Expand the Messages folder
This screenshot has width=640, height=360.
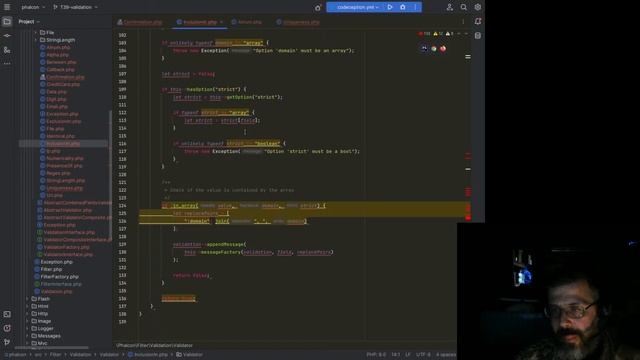pyautogui.click(x=27, y=336)
